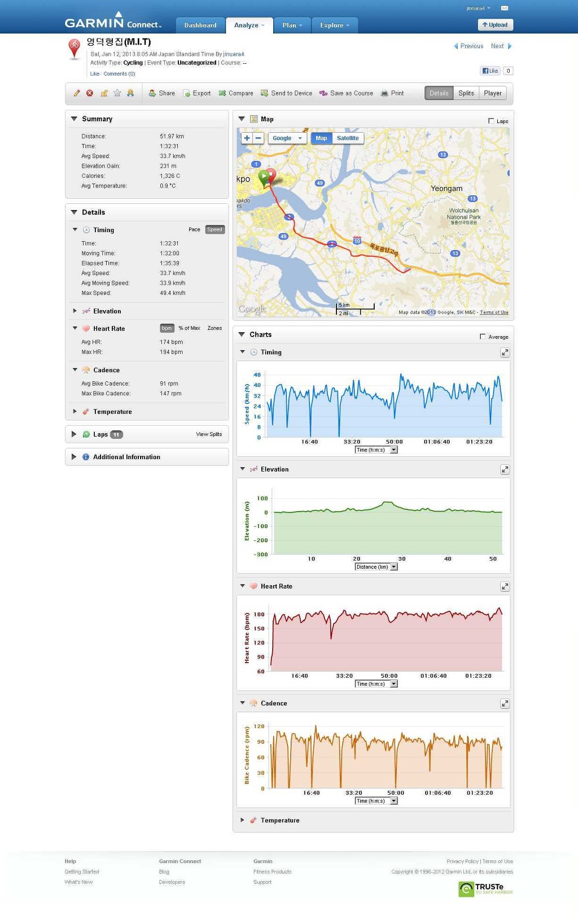This screenshot has height=924, width=578.
Task: Zoom out on the map with minus button
Action: click(x=259, y=138)
